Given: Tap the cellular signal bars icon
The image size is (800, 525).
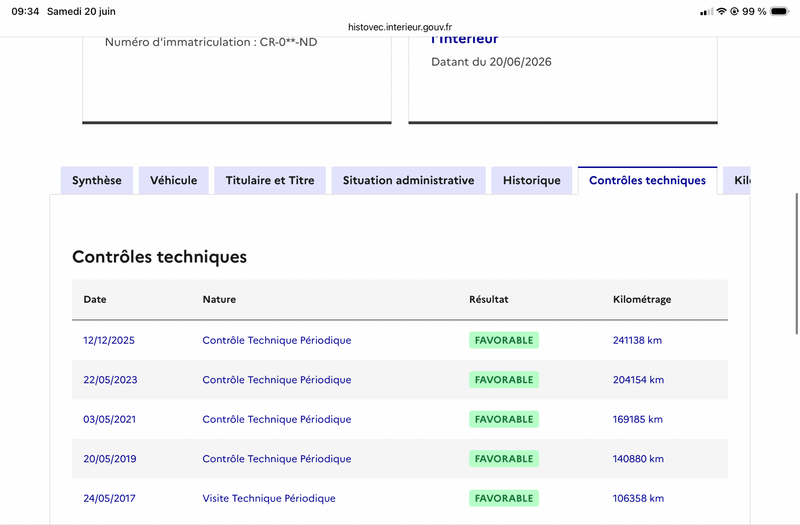Looking at the screenshot, I should point(707,12).
